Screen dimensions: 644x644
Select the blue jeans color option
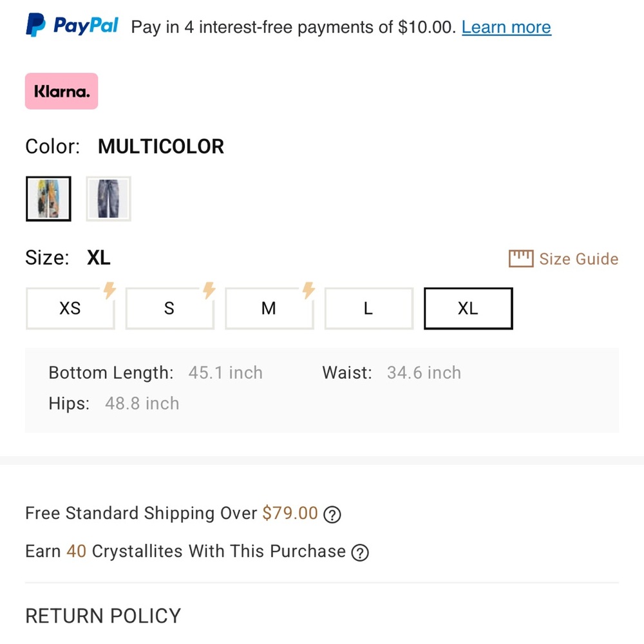pos(108,198)
